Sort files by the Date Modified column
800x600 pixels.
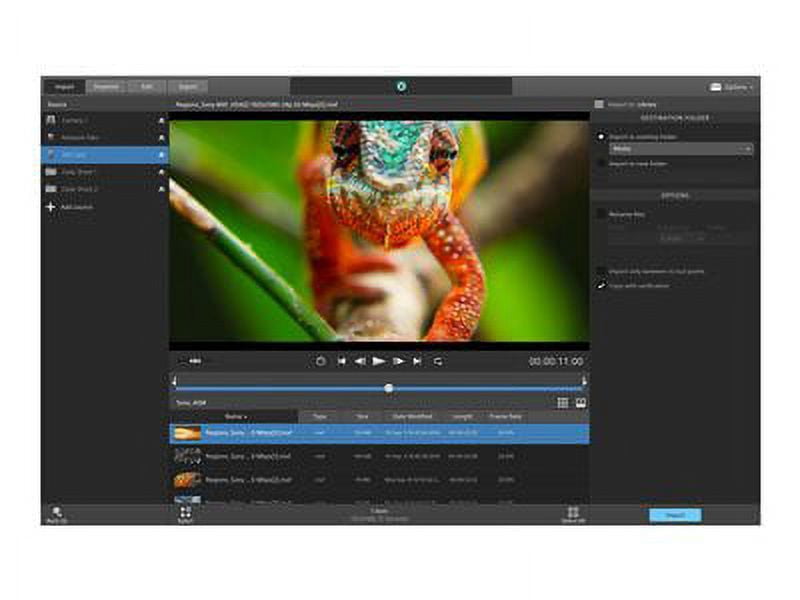coord(412,417)
